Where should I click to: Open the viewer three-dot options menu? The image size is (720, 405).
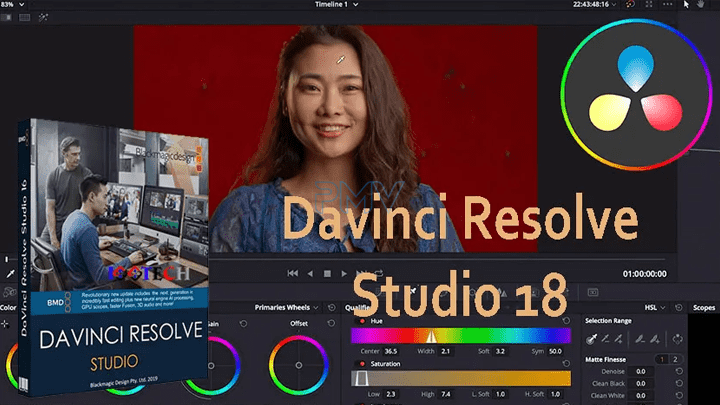point(668,4)
